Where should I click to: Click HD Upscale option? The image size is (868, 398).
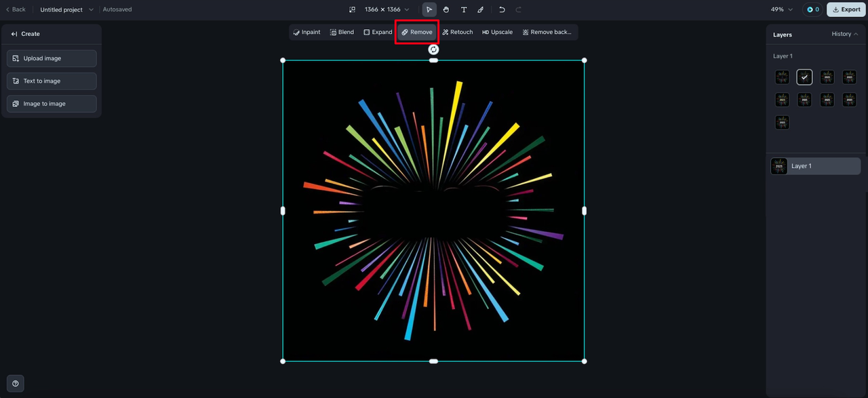point(497,32)
